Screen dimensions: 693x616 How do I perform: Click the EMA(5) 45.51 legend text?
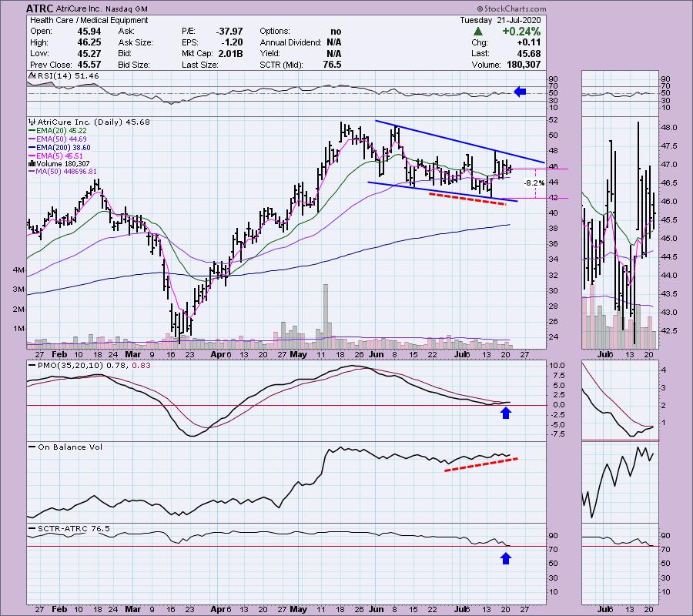click(x=60, y=156)
